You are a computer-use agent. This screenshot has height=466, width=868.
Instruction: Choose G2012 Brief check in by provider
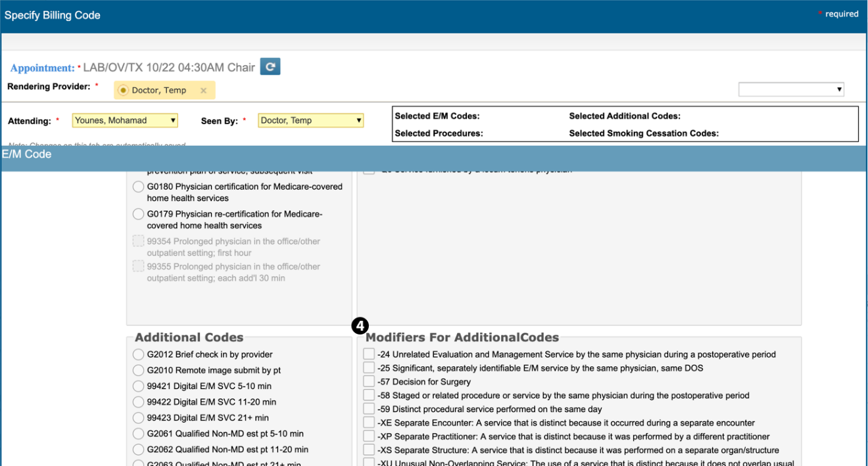(138, 354)
